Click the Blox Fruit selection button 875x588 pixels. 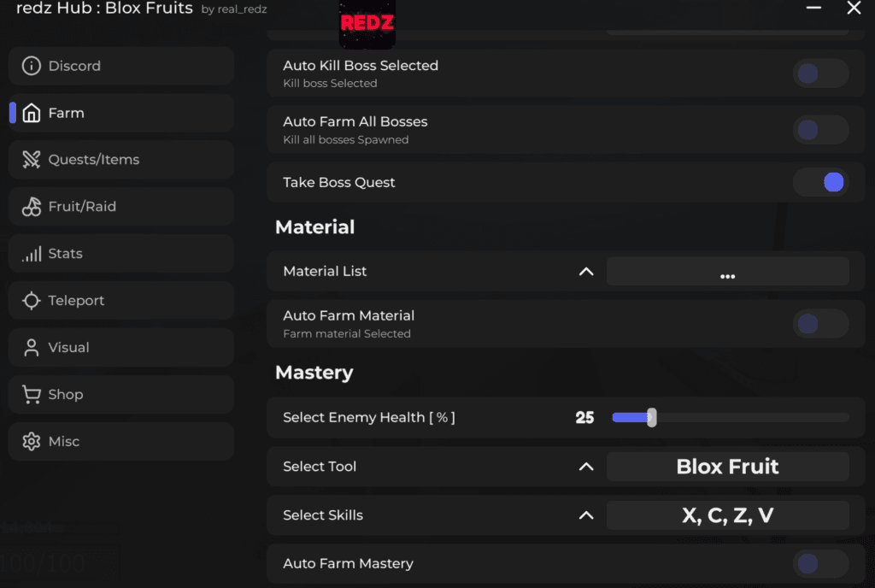[x=727, y=467]
